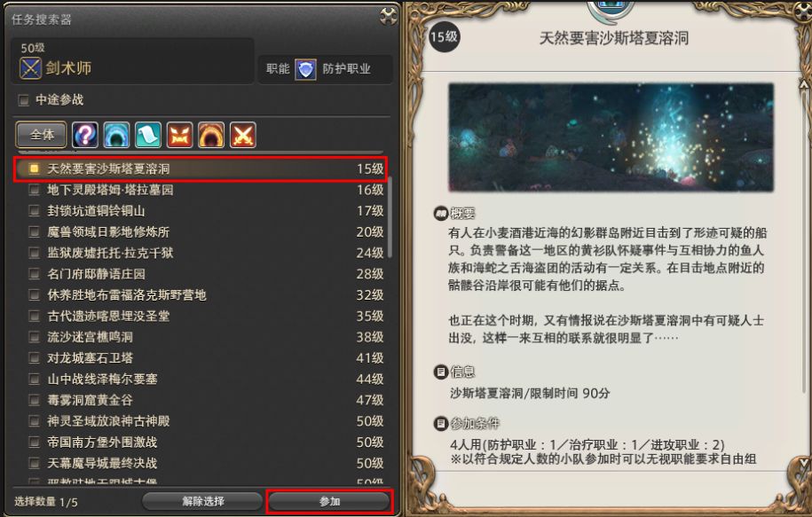Viewport: 812px width, 517px height.
Task: Select the crossed swords PvP category icon
Action: click(243, 135)
